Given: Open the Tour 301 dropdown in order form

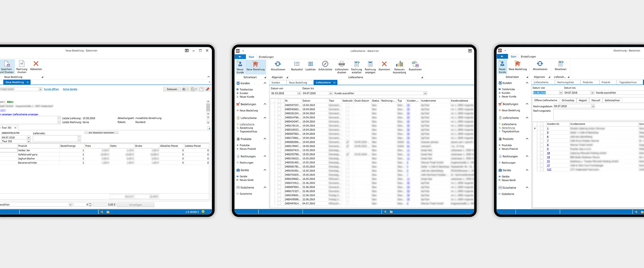Looking at the screenshot, I should (x=29, y=141).
